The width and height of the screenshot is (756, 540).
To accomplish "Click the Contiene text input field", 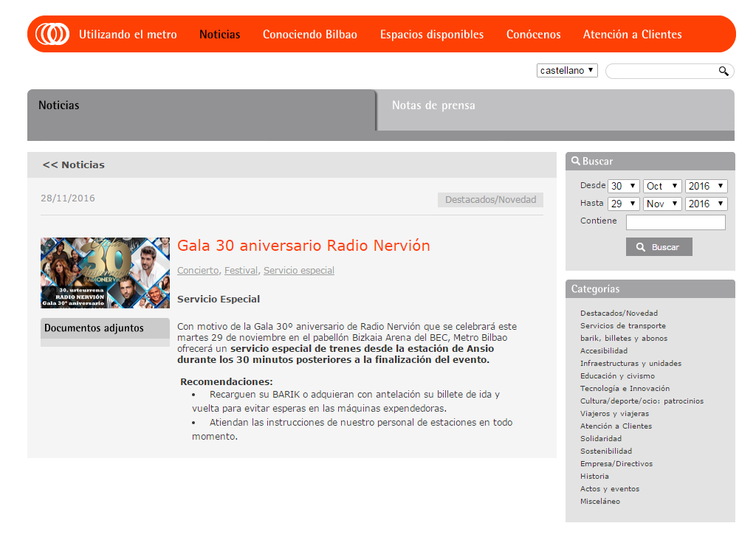I will [676, 222].
